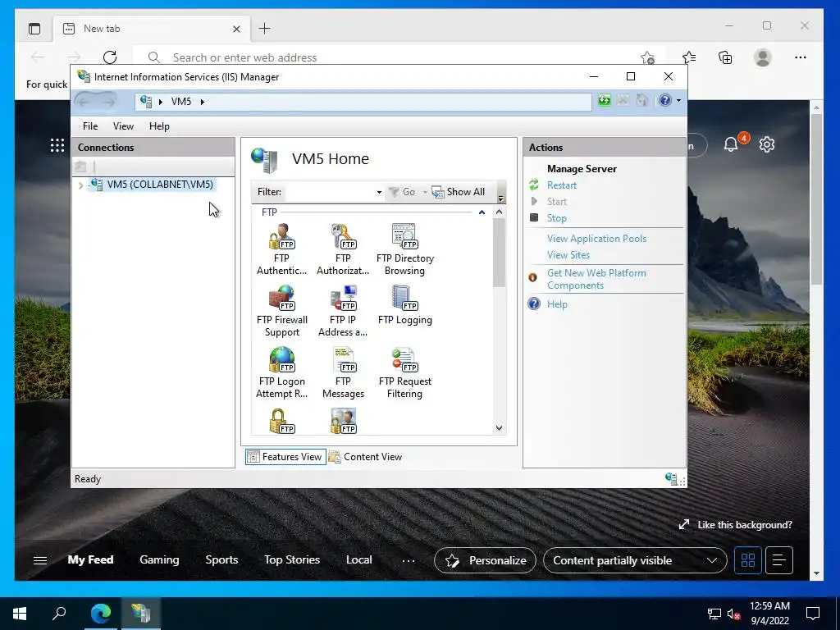
Task: Click the Edge icon in the taskbar
Action: pyautogui.click(x=101, y=614)
